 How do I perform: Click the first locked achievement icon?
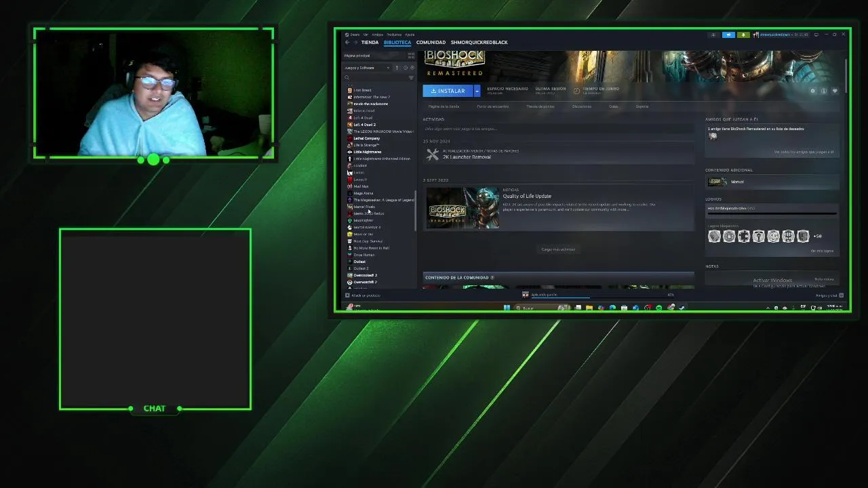point(714,236)
